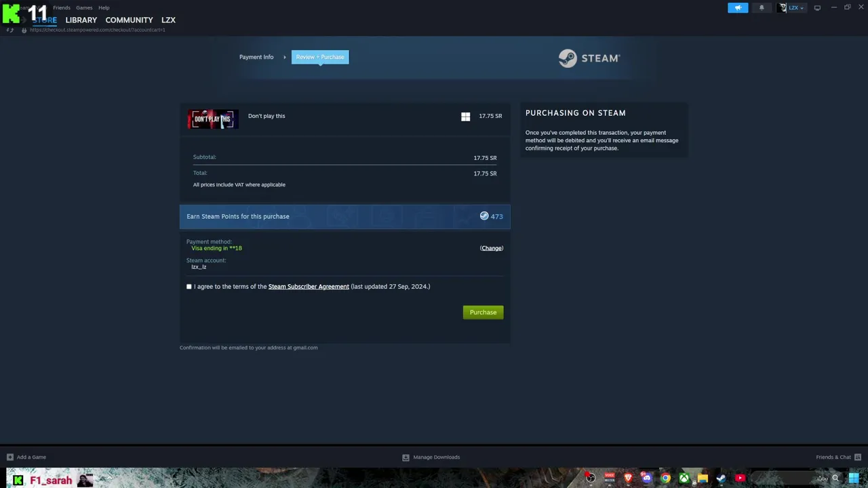Go to the COMMUNITY tab

(129, 20)
